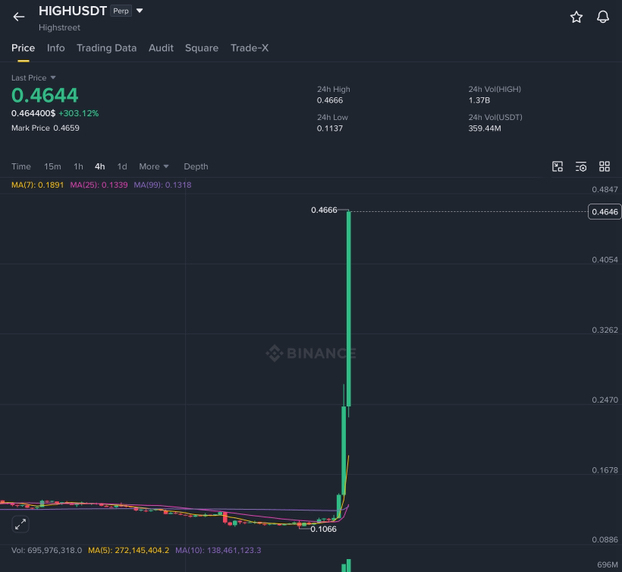The image size is (622, 572).
Task: Click the 24h High value 0.4666
Action: [330, 100]
